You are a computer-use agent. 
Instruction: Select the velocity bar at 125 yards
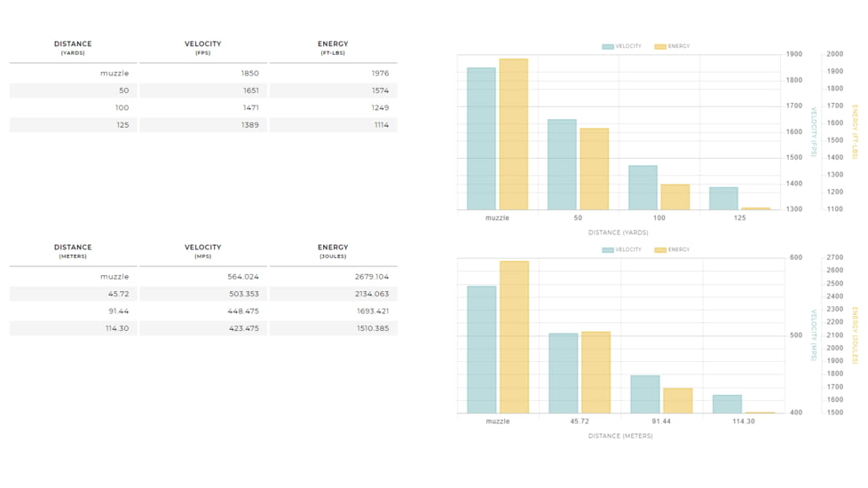[723, 199]
